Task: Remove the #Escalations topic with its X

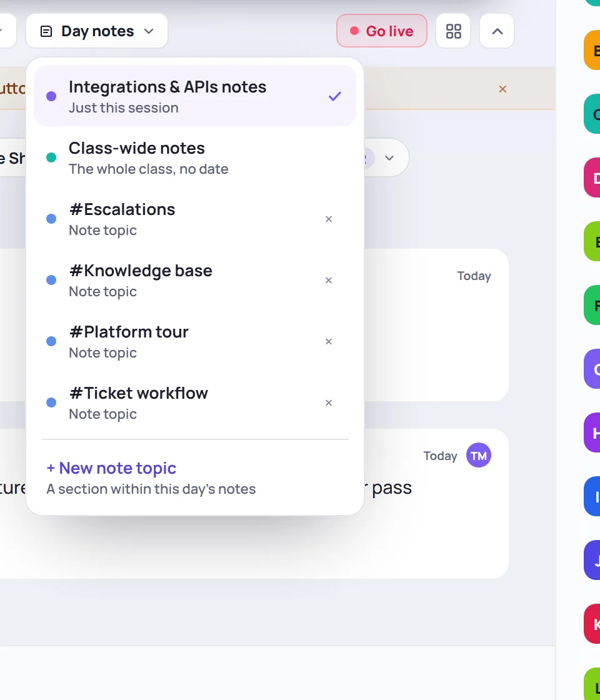Action: pyautogui.click(x=329, y=219)
